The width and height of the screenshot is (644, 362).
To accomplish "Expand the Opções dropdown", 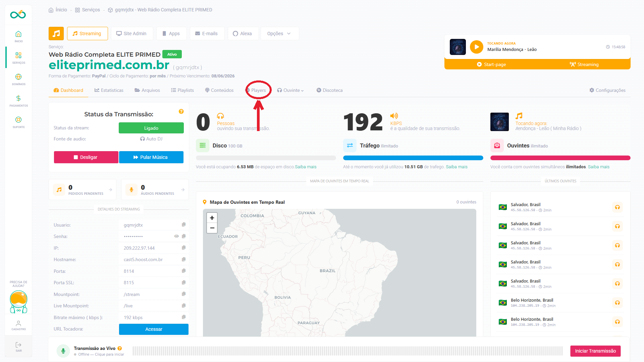I will (279, 34).
